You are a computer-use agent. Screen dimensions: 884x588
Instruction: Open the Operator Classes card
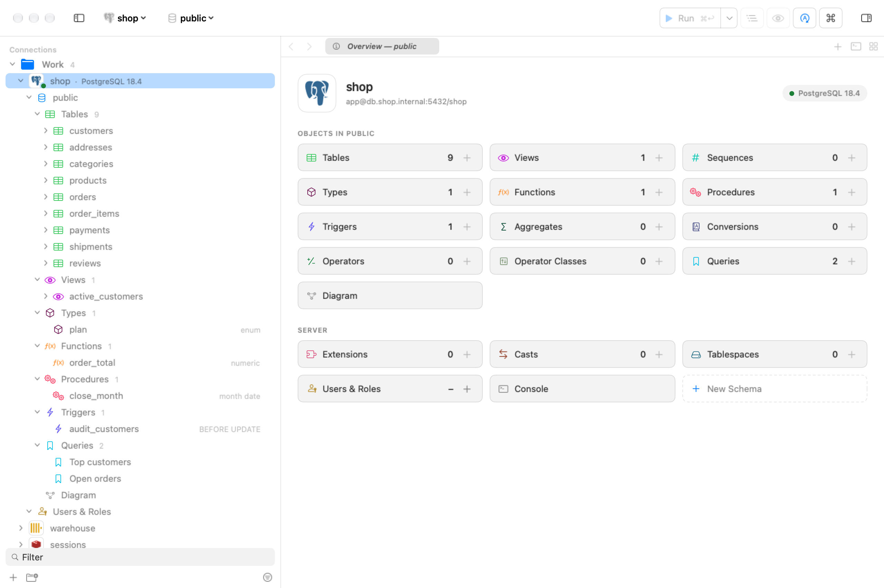tap(582, 261)
